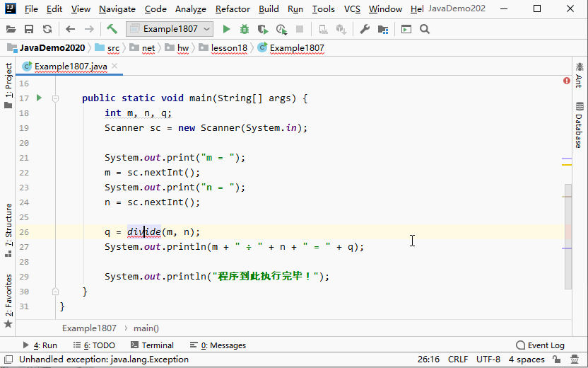Open the Ant tool window from right sidebar
Viewport: 588px width, 368px height.
point(580,75)
